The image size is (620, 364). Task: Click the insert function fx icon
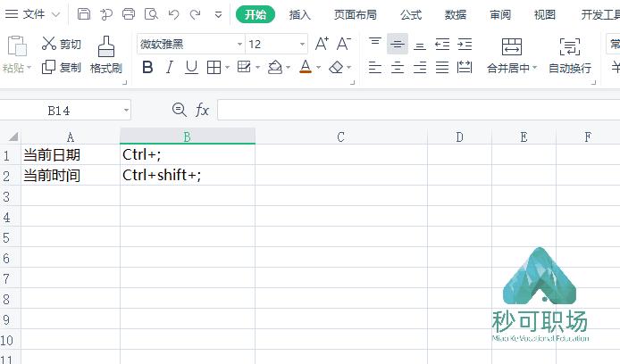(203, 110)
